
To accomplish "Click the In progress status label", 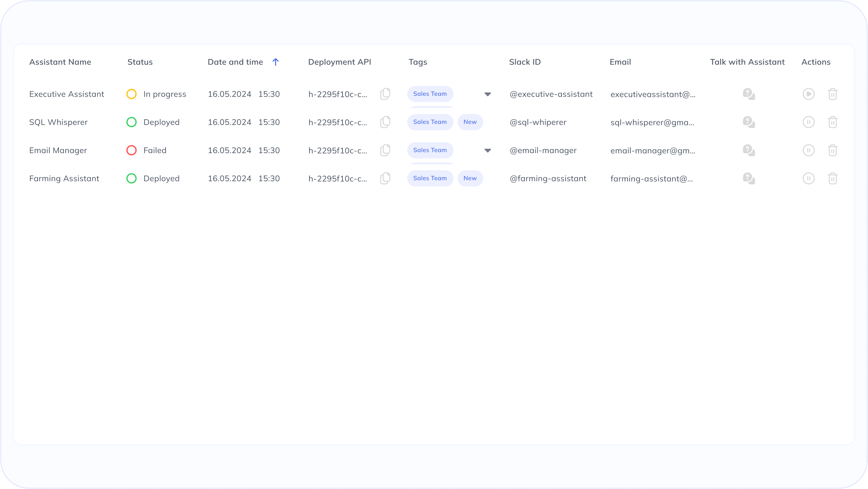I will (x=165, y=94).
